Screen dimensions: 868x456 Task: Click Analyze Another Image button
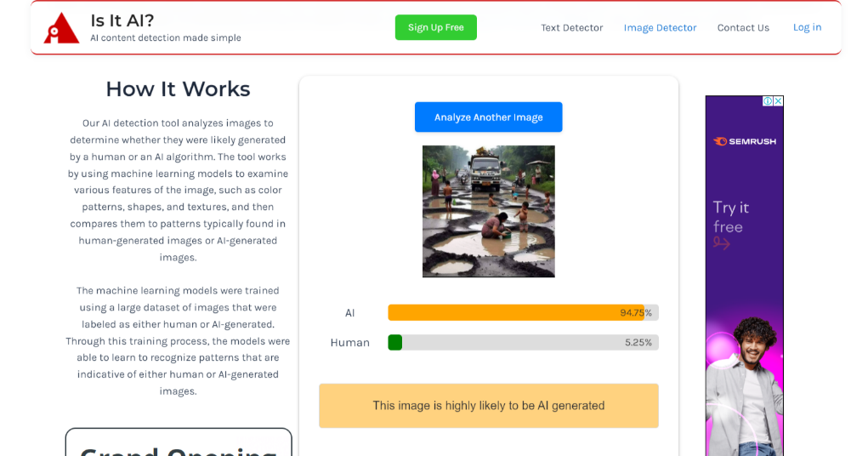[x=488, y=117]
